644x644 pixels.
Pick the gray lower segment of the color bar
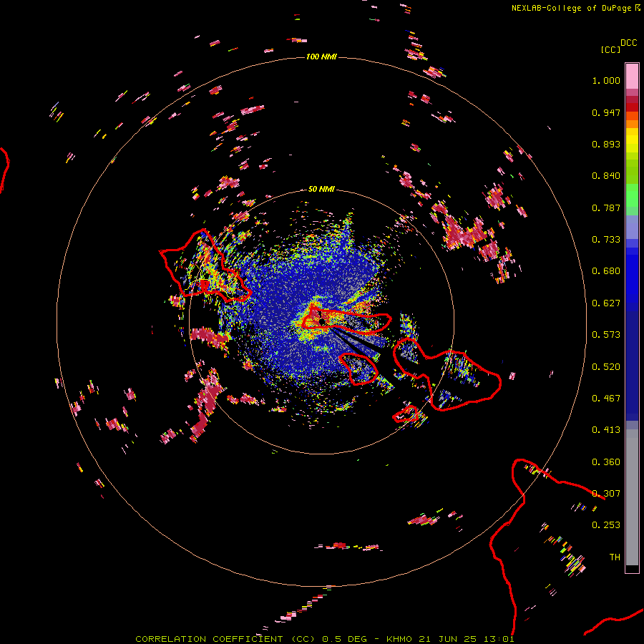coord(632,497)
